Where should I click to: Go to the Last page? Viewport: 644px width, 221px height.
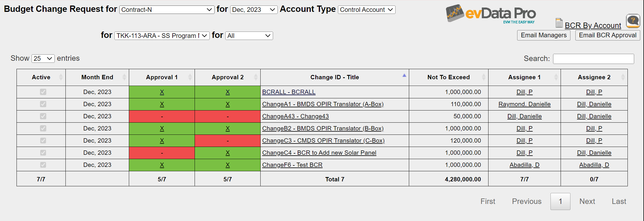(x=619, y=201)
